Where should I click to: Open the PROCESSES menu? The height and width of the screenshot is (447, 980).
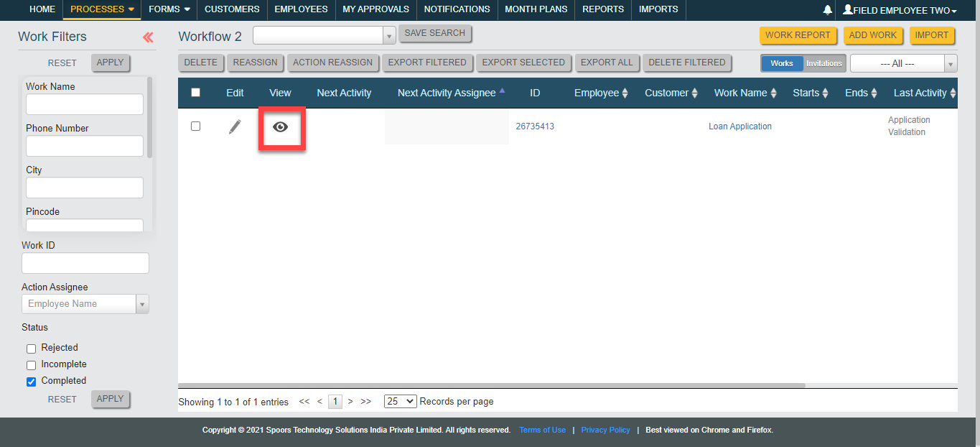[x=103, y=9]
